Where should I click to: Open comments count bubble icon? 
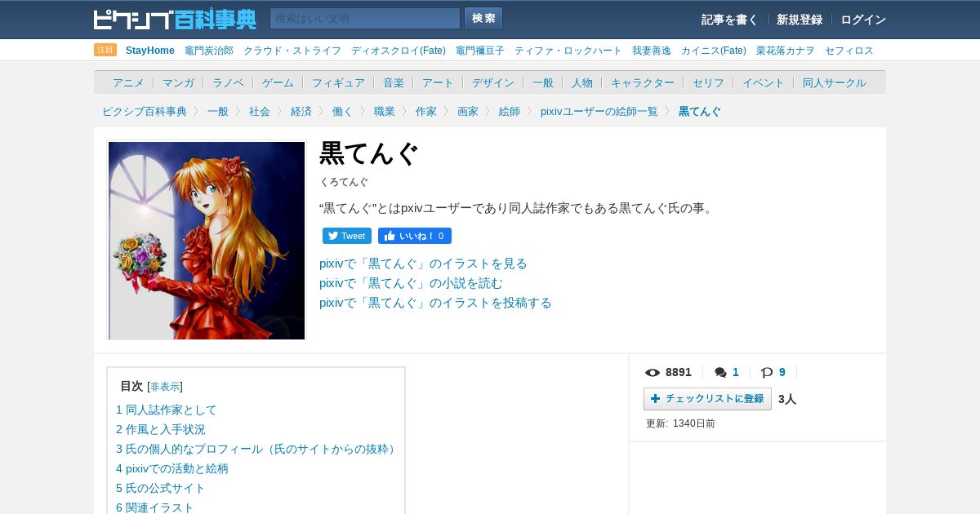click(720, 373)
